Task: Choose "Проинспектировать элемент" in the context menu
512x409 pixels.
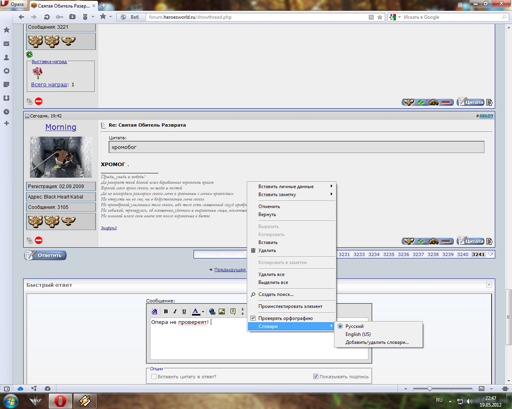Action: (292, 306)
